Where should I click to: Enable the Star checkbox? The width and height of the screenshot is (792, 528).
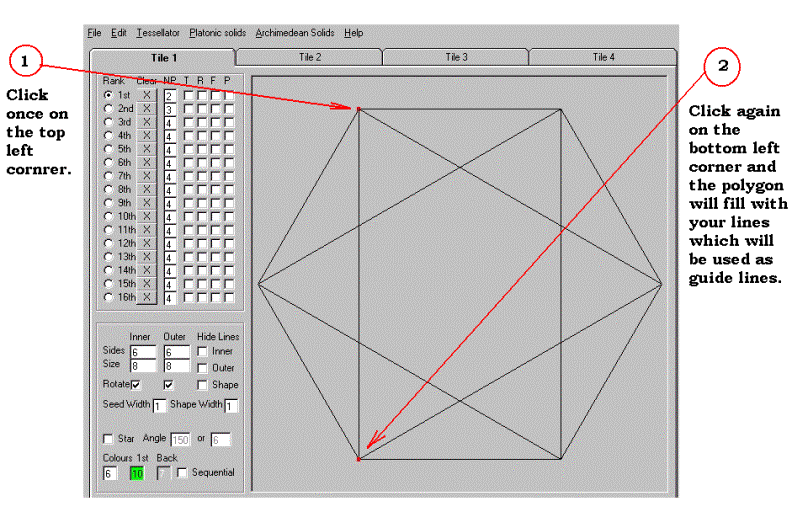pos(109,439)
